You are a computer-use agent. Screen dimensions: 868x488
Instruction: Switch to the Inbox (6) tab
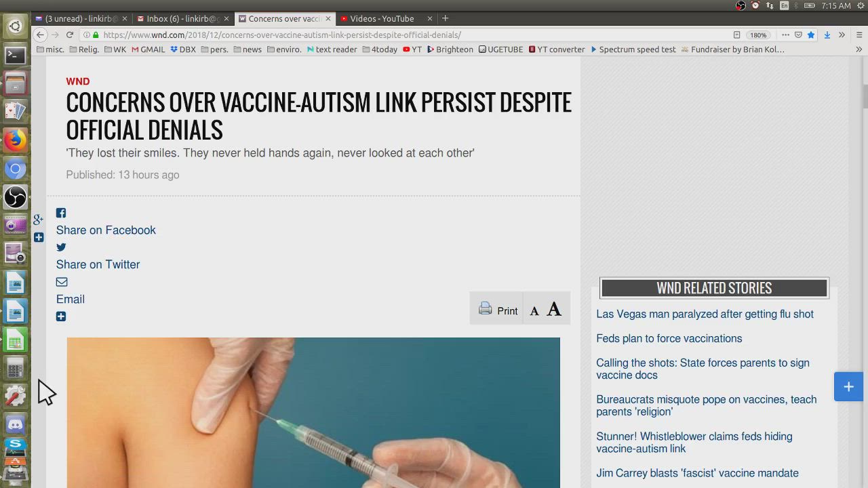click(x=182, y=18)
